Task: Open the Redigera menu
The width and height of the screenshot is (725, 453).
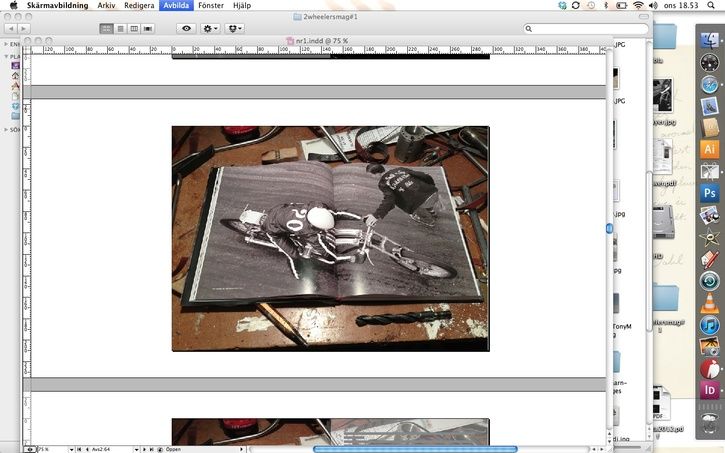Action: [x=139, y=6]
